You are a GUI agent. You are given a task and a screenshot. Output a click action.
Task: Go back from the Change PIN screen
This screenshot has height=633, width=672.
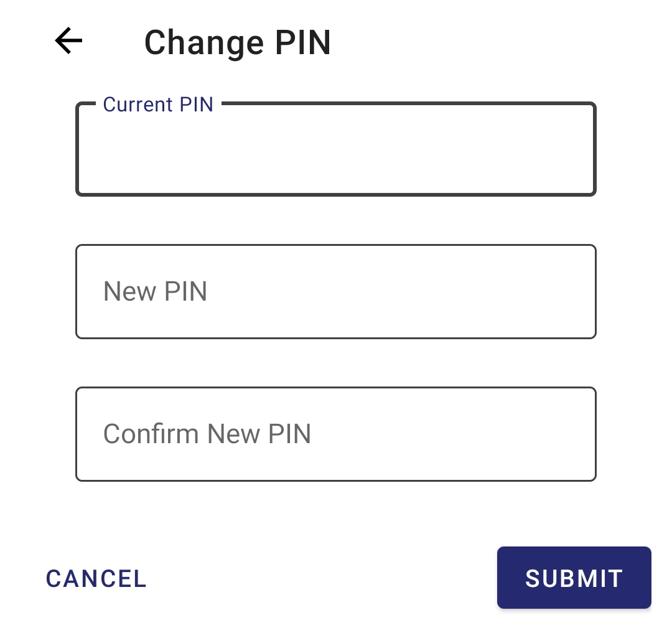pos(68,41)
